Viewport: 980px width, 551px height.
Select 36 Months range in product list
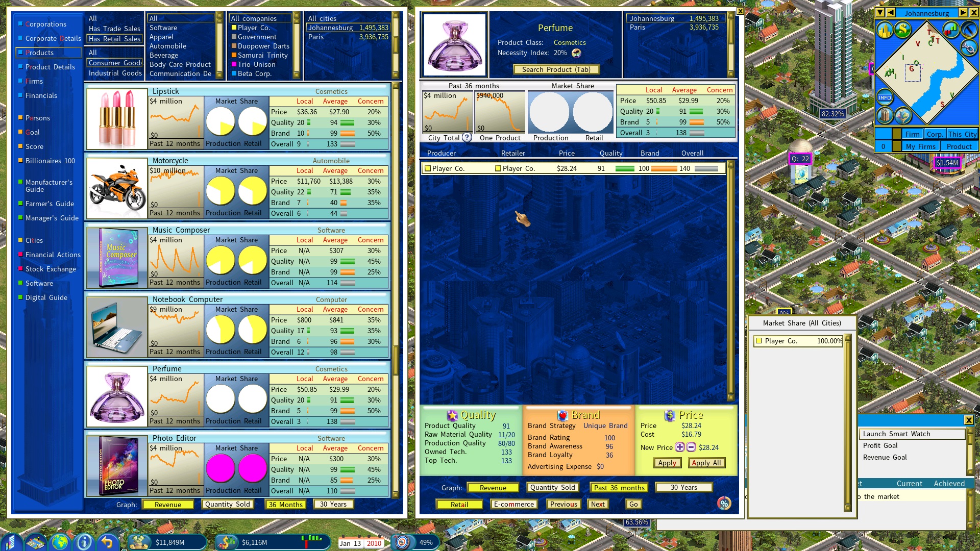click(286, 505)
